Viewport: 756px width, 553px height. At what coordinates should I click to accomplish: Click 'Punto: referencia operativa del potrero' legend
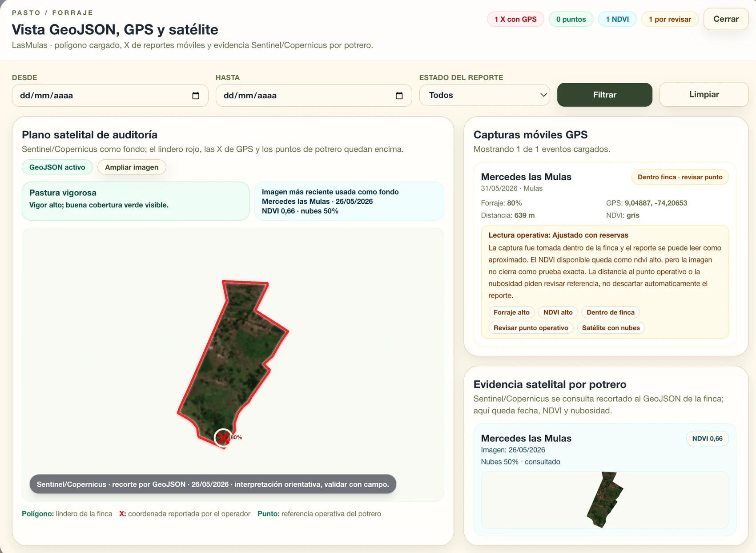319,514
